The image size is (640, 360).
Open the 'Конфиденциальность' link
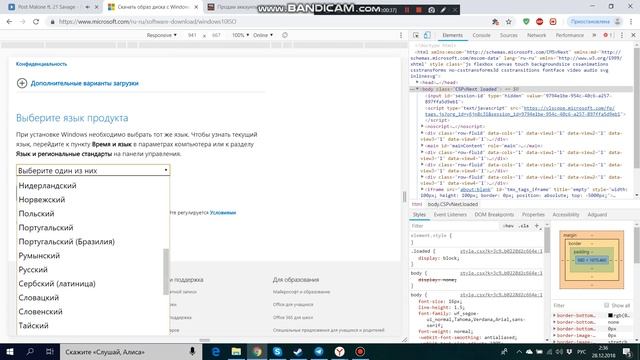click(42, 64)
